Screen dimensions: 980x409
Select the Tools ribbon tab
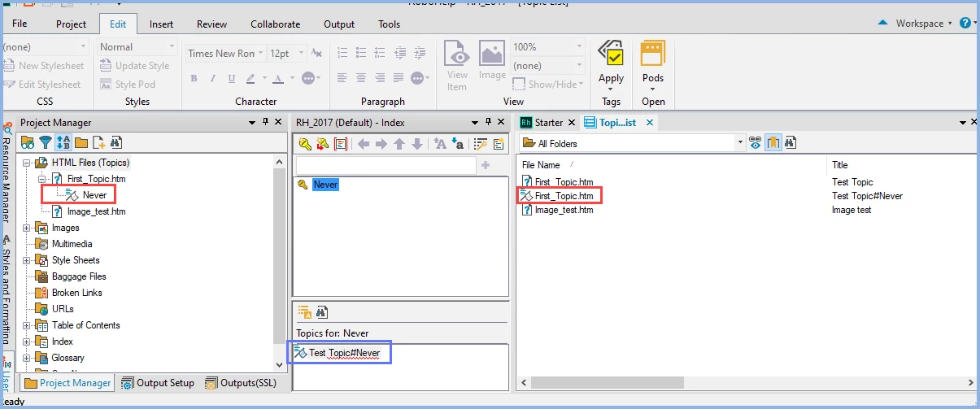(x=389, y=24)
